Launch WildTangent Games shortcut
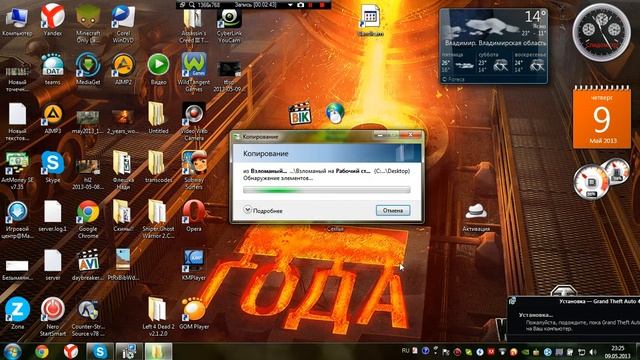Image resolution: width=640 pixels, height=360 pixels. point(194,65)
